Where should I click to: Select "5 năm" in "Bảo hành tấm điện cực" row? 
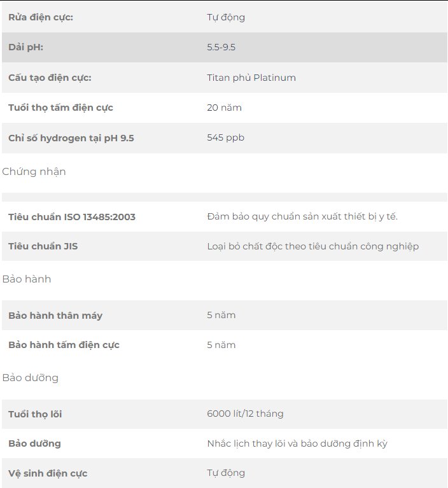[x=221, y=345]
